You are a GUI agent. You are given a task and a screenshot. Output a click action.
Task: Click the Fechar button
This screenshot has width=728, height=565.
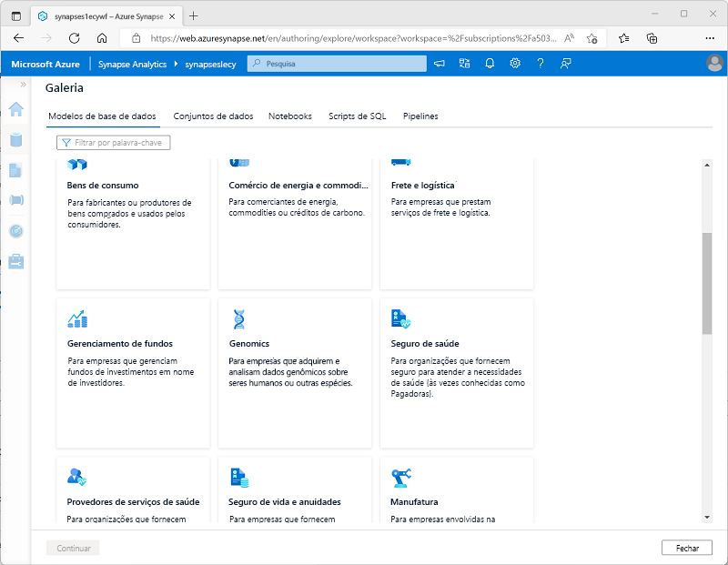687,548
